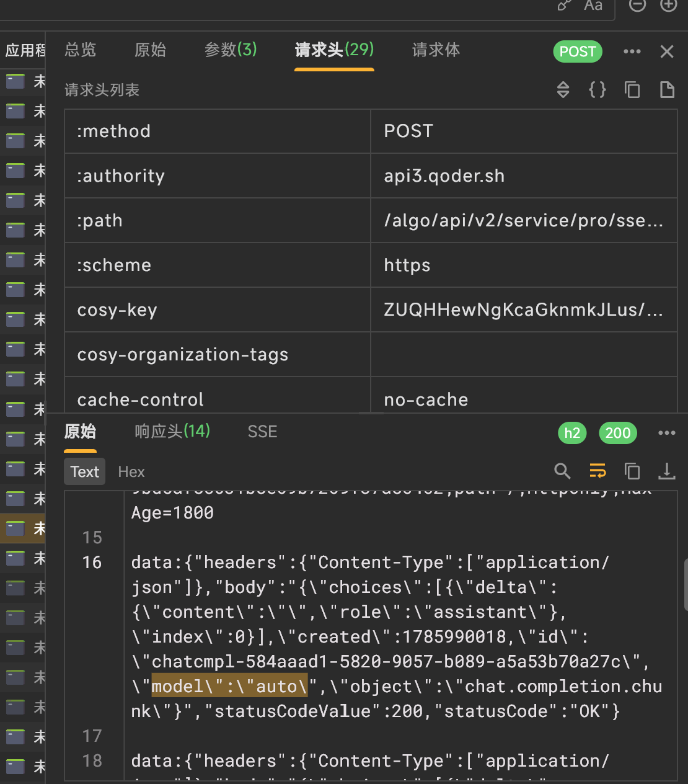Select the https value cell
The width and height of the screenshot is (688, 784).
tap(524, 265)
